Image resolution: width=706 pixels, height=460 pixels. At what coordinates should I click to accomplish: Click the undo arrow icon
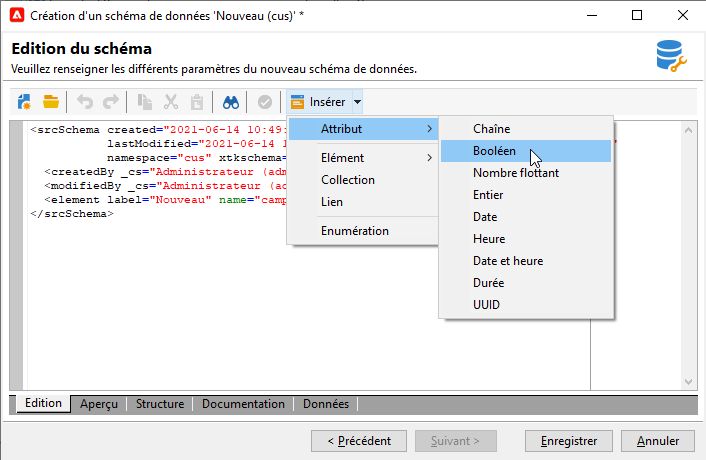click(x=85, y=102)
